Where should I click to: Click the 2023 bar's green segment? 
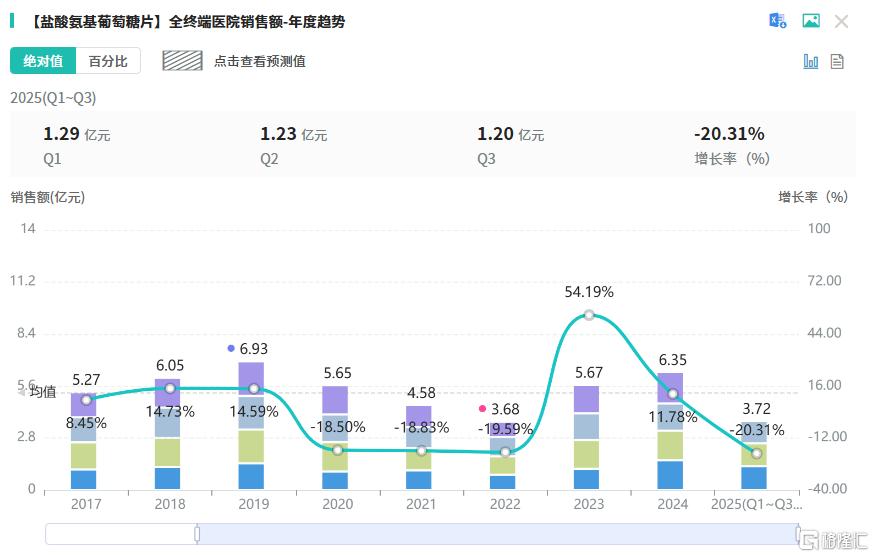[586, 454]
